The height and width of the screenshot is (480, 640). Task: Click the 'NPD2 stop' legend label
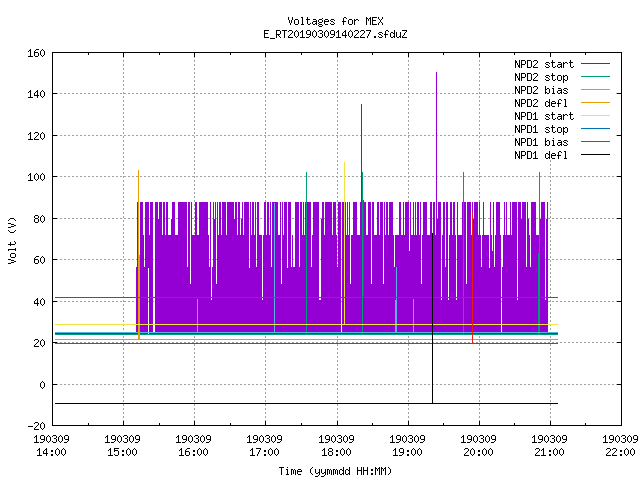point(541,77)
